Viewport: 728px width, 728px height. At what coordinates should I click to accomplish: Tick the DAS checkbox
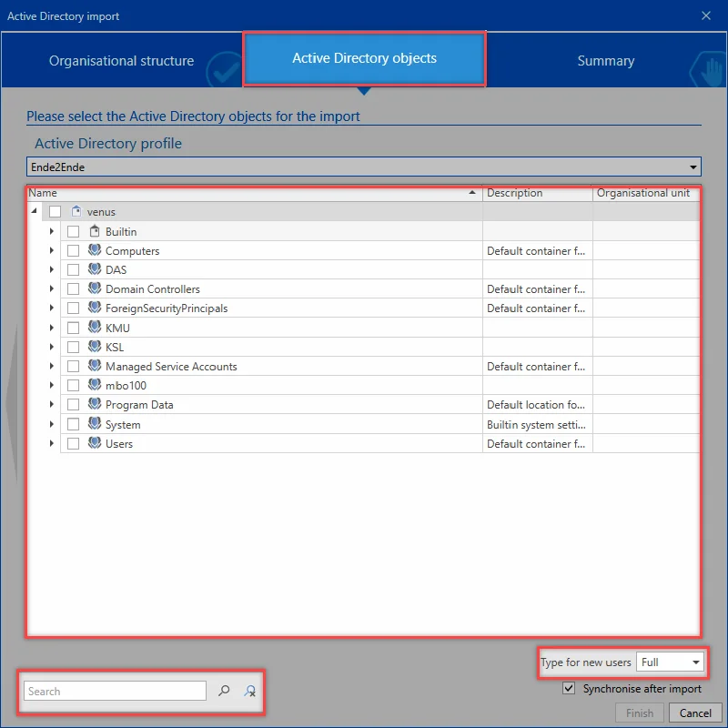point(73,269)
